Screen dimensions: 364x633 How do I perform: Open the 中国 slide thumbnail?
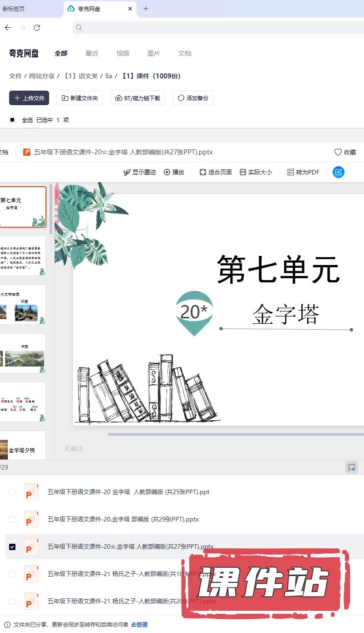click(x=23, y=353)
